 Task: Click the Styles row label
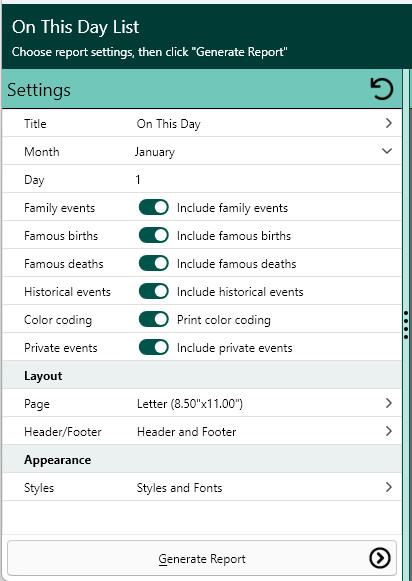pyautogui.click(x=39, y=488)
